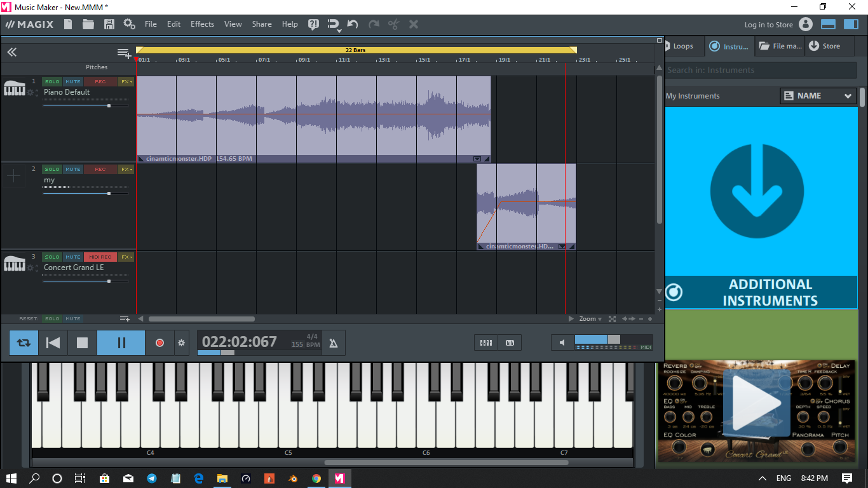868x488 pixels.
Task: Click the zoom-to-fit icon near Zoom
Action: (x=612, y=319)
